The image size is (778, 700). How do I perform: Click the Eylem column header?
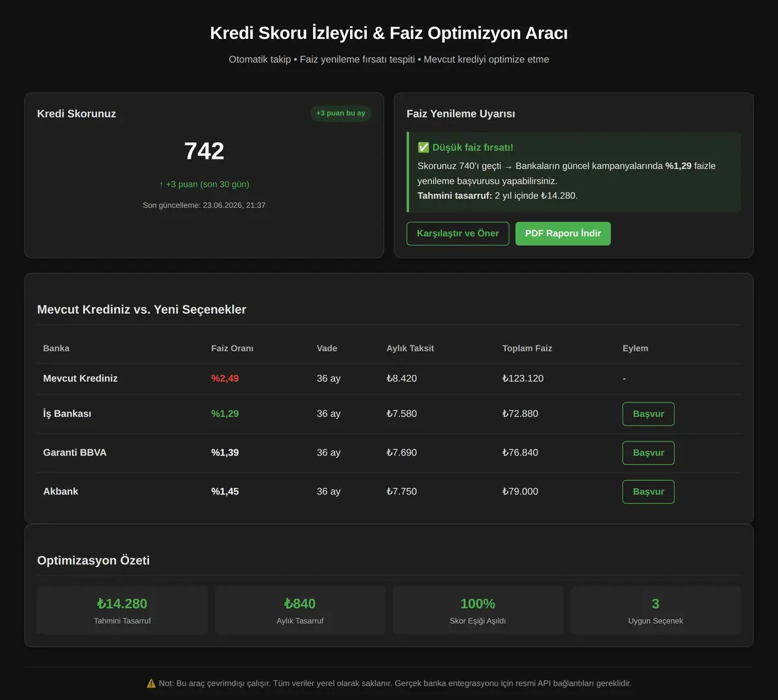tap(635, 349)
